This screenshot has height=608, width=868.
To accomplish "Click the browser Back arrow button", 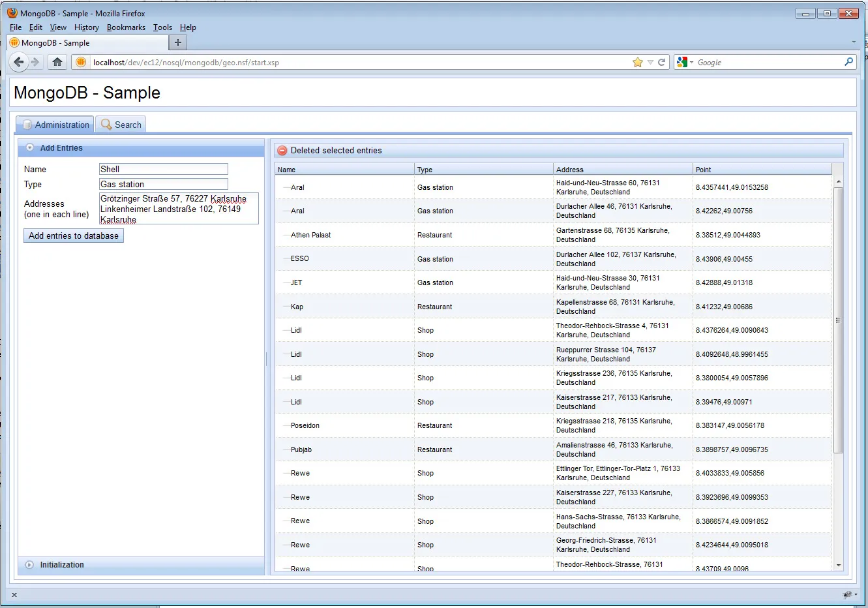I will [x=19, y=62].
